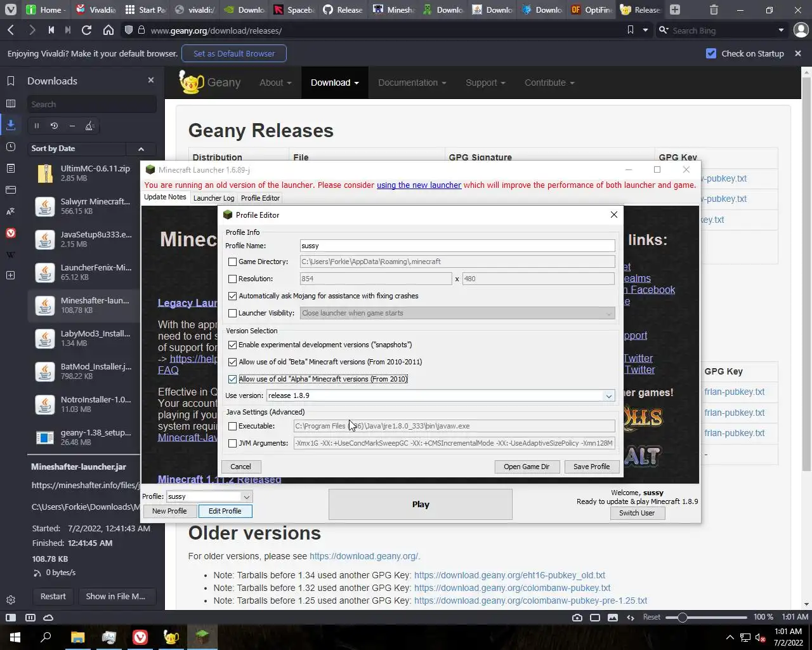Open the sync cloud icon in status bar
Viewport: 812px width, 650px height.
48,618
